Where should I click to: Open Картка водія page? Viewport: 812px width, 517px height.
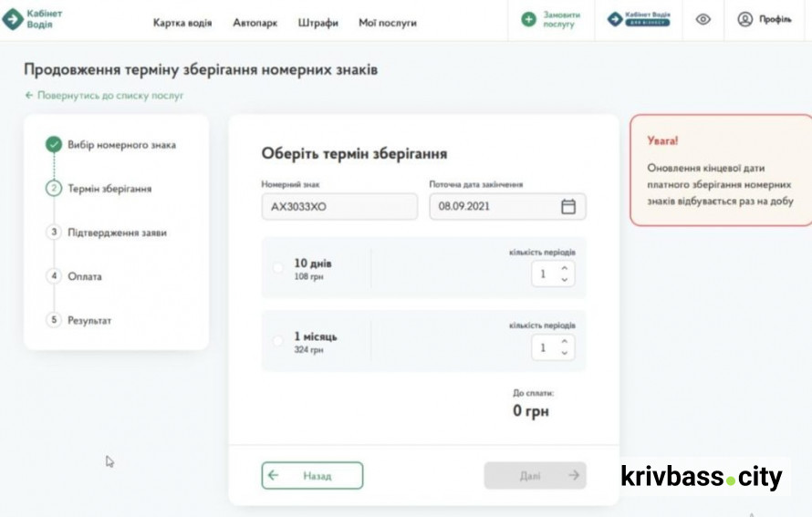click(x=182, y=23)
